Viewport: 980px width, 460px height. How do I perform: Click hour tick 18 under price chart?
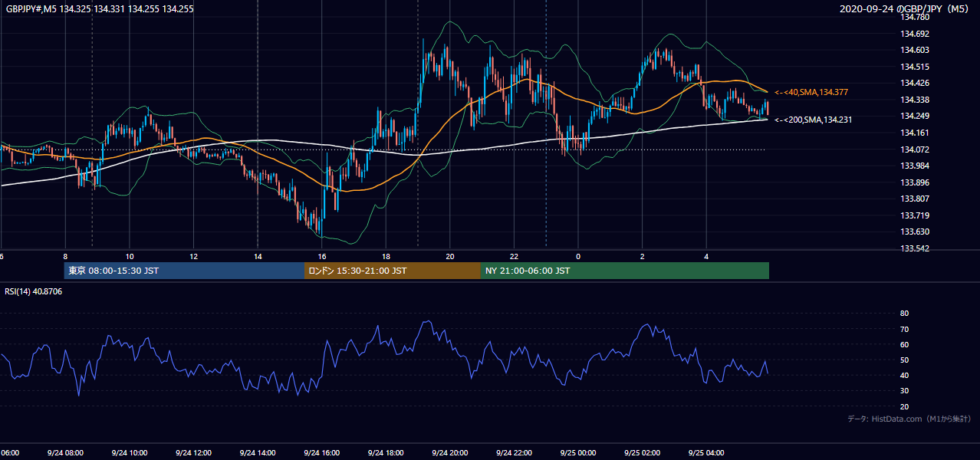pos(386,257)
